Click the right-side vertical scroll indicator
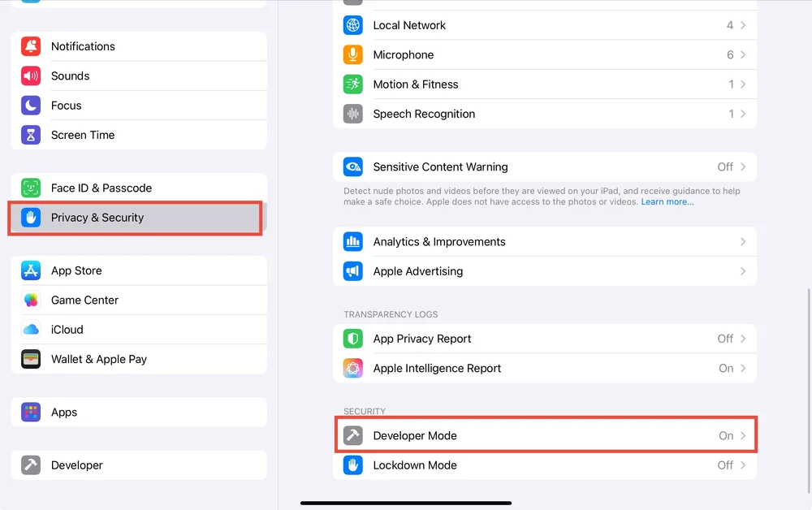The height and width of the screenshot is (510, 812). 810,391
